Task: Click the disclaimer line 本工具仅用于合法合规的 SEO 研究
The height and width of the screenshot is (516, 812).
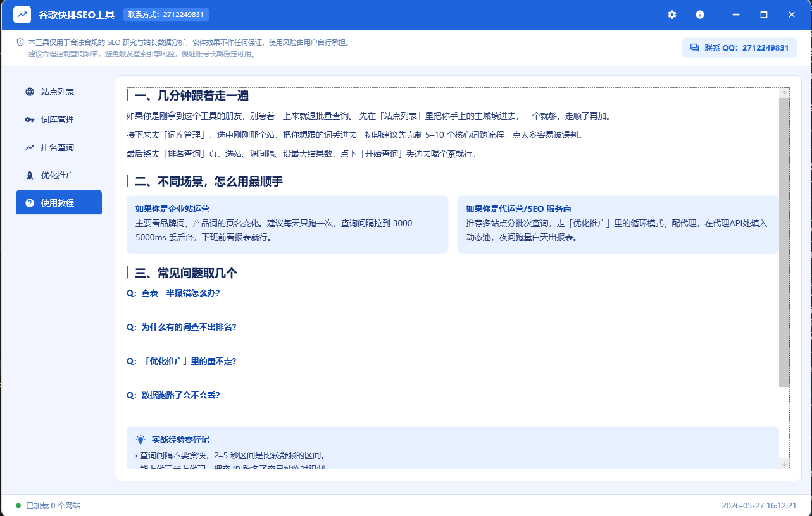Action: click(189, 42)
